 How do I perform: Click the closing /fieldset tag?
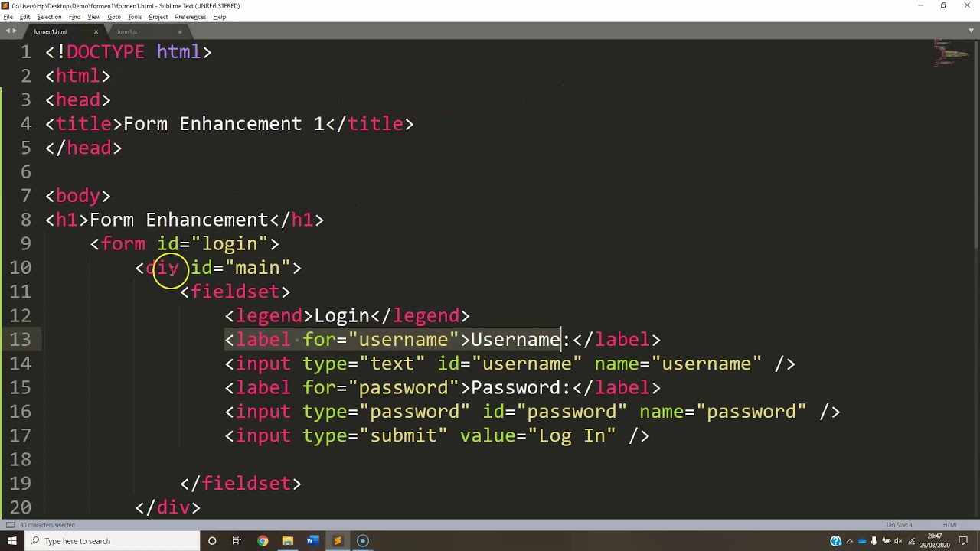pyautogui.click(x=241, y=483)
